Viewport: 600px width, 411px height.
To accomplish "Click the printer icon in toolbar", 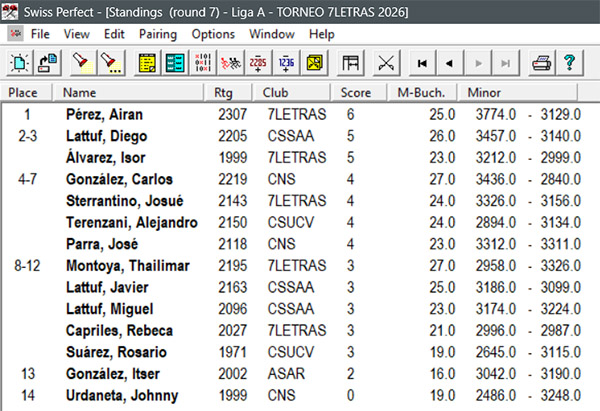I will pyautogui.click(x=541, y=63).
